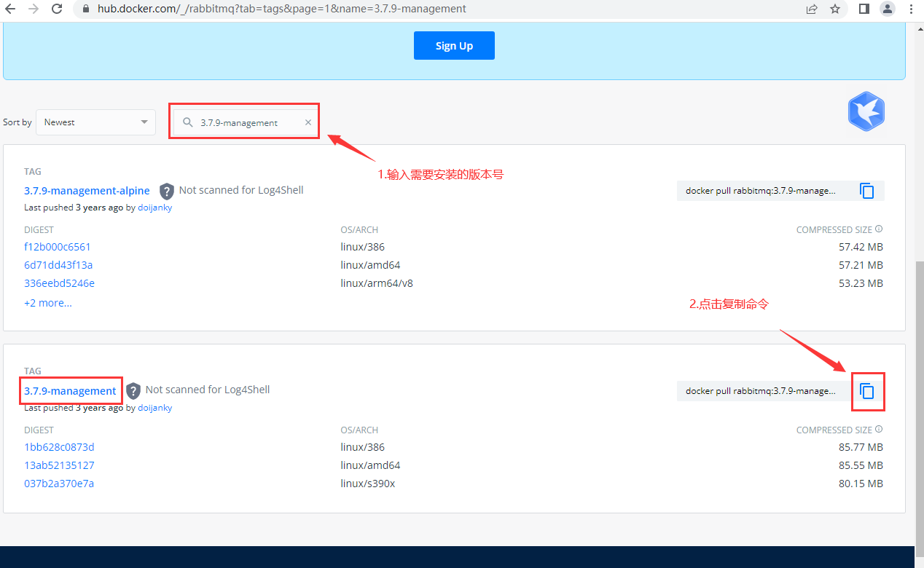924x568 pixels.
Task: Click the magnifier icon in tag filter
Action: pyautogui.click(x=188, y=122)
